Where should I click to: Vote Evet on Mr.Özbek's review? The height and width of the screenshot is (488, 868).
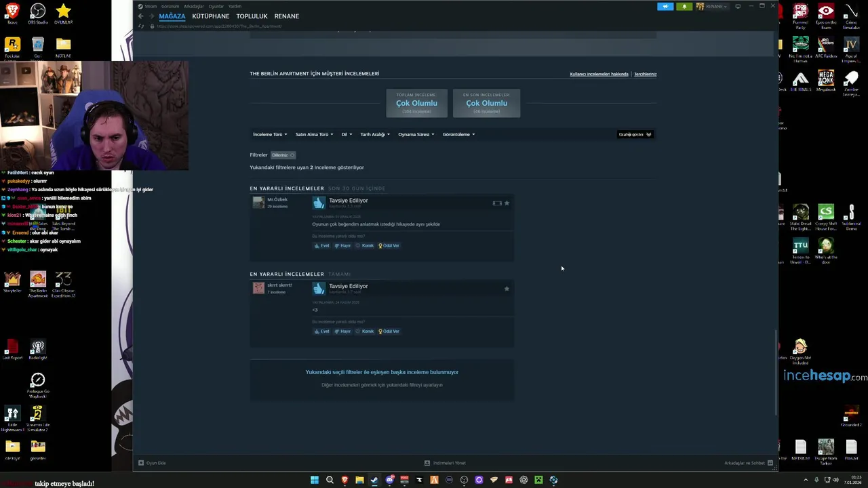click(321, 245)
